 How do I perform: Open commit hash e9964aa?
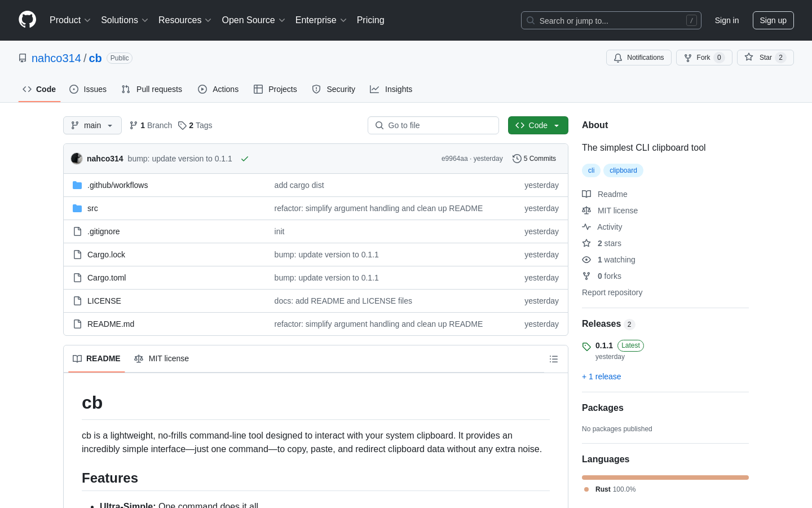(454, 159)
